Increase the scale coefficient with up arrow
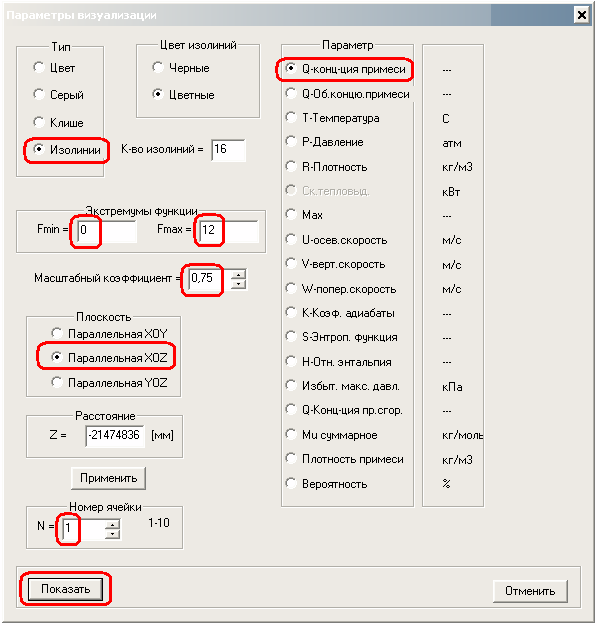The image size is (597, 626). [238, 274]
